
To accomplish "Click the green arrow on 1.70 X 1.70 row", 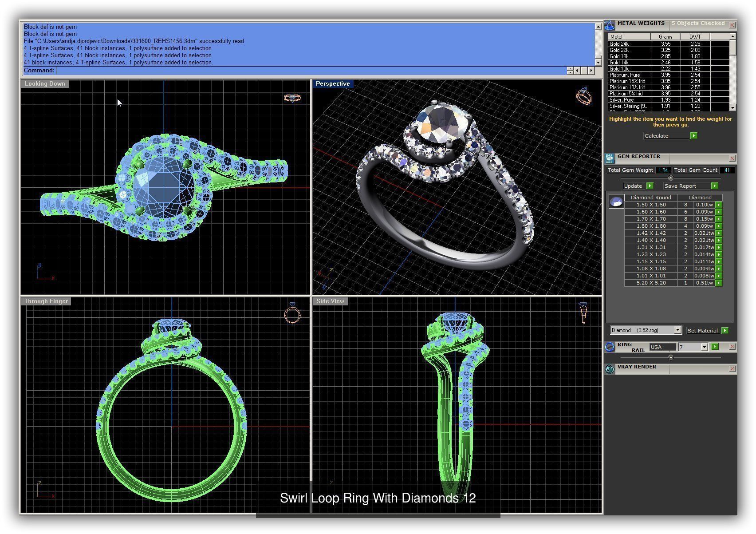I will [x=719, y=219].
